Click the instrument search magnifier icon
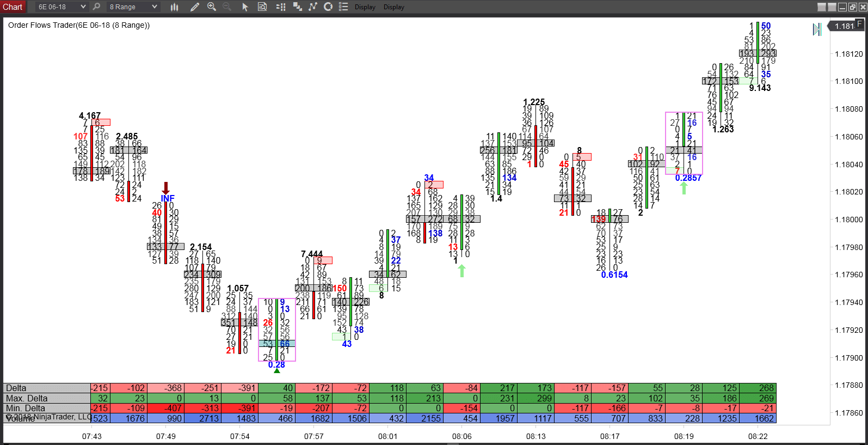Image resolution: width=868 pixels, height=445 pixels. (x=96, y=7)
